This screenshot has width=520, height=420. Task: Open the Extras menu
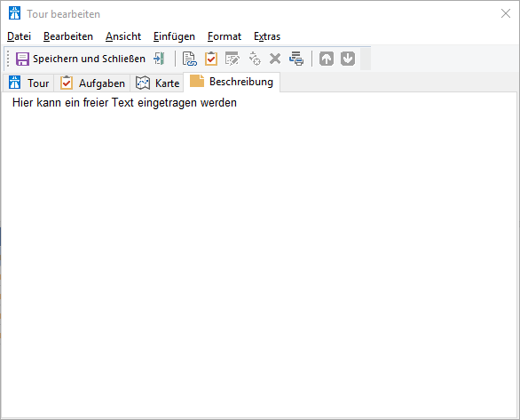tap(267, 36)
